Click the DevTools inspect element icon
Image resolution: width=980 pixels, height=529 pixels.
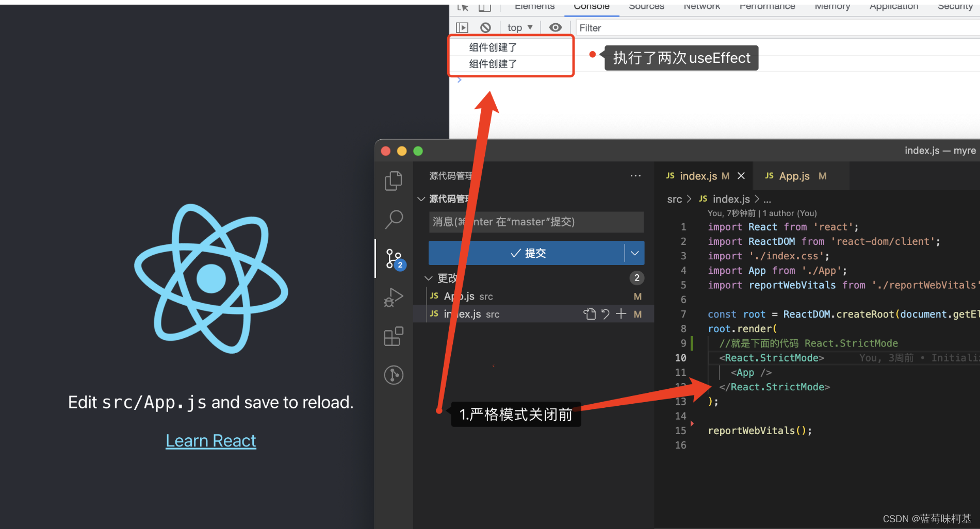[x=463, y=7]
